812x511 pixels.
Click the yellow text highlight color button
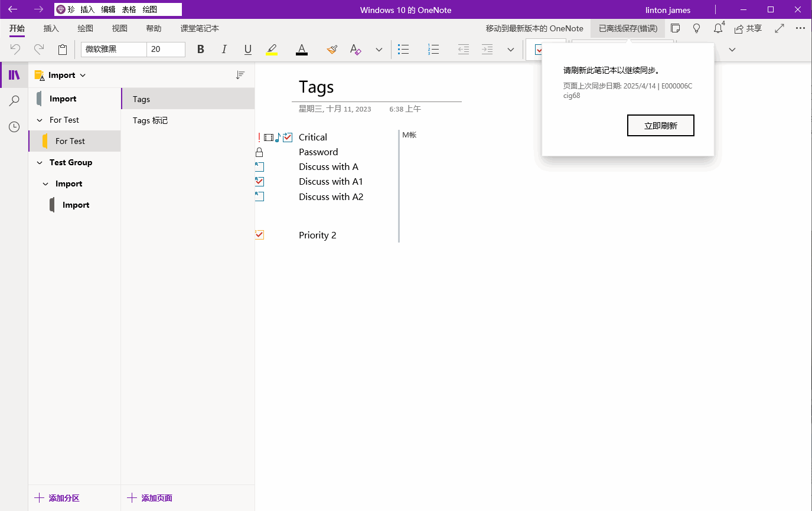click(x=272, y=50)
